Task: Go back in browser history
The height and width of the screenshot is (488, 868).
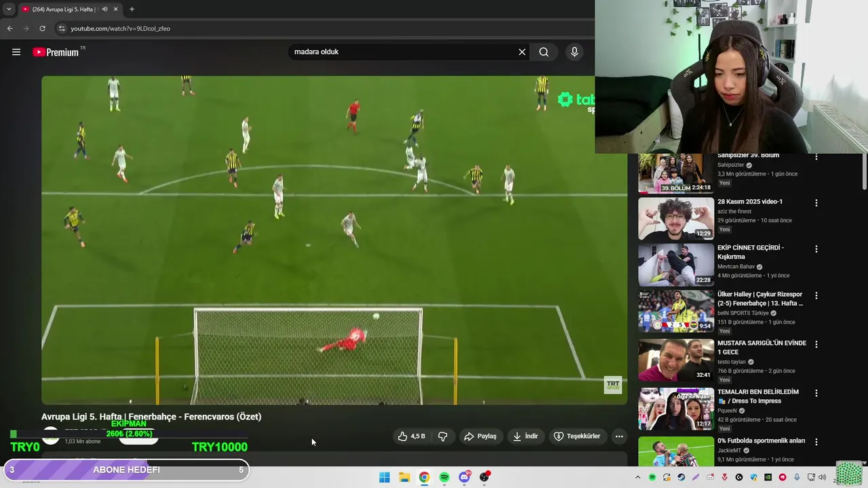Action: (x=9, y=28)
